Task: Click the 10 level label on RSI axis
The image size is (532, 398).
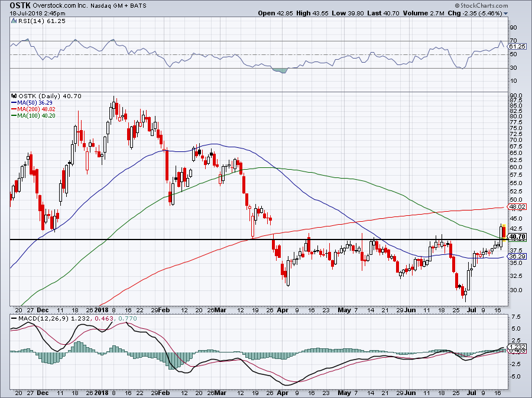Action: pyautogui.click(x=513, y=81)
